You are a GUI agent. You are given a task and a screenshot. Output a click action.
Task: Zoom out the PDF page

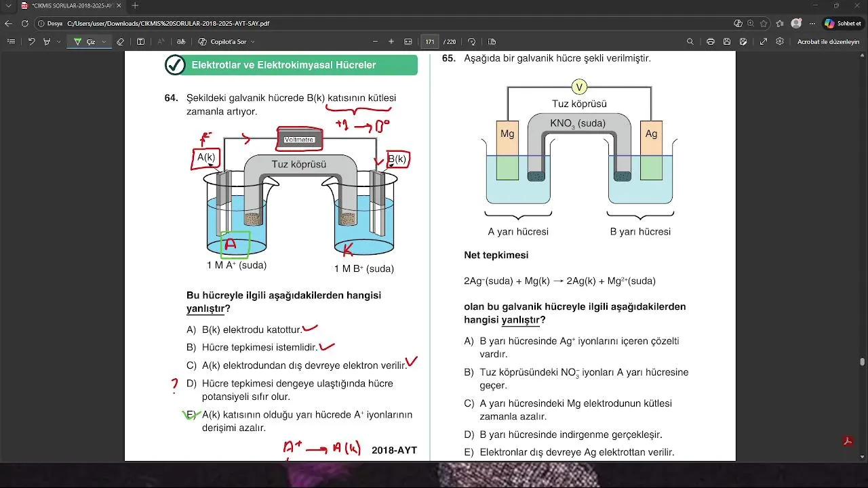click(x=375, y=41)
